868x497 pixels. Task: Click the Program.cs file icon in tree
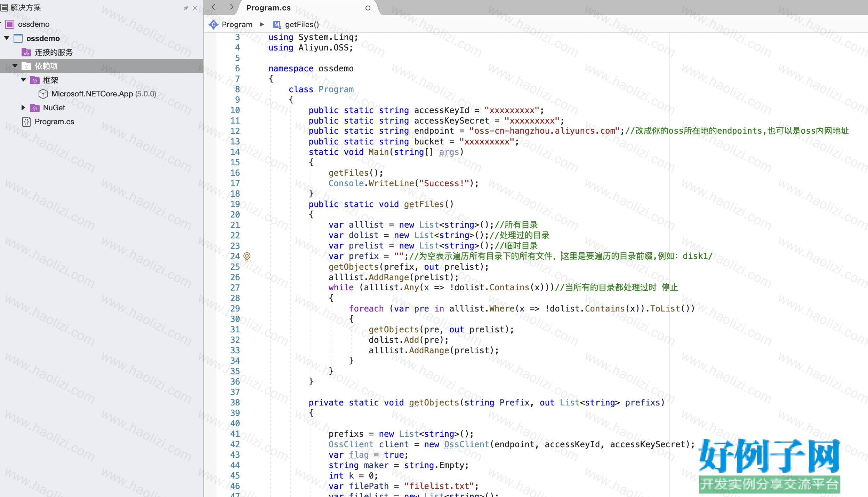[x=26, y=121]
